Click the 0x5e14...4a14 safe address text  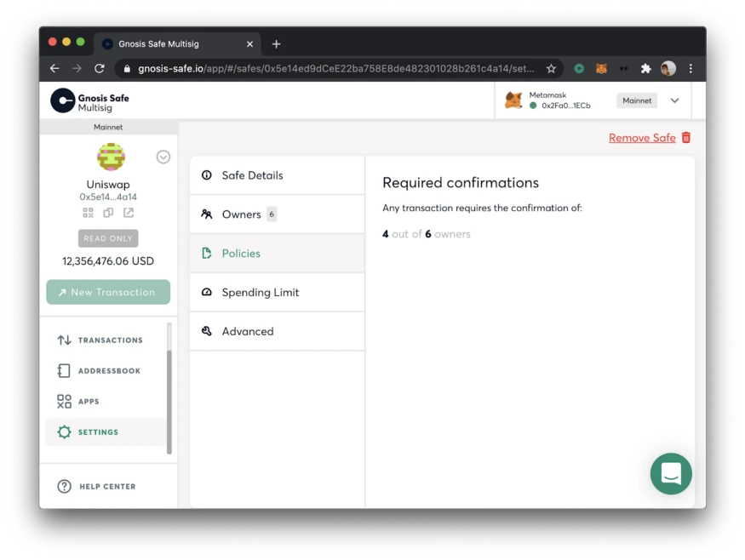(108, 197)
